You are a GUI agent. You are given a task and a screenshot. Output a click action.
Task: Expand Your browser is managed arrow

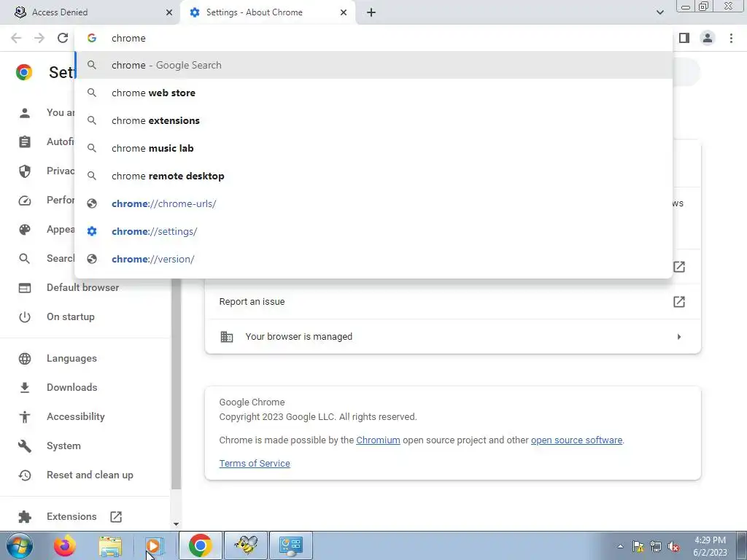[x=679, y=337]
